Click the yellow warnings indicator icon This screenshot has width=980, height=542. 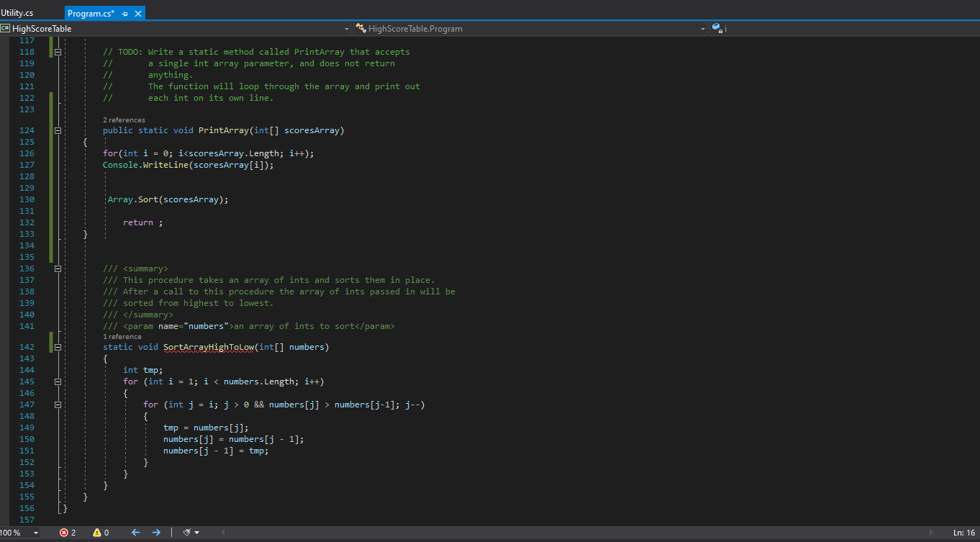coord(96,533)
